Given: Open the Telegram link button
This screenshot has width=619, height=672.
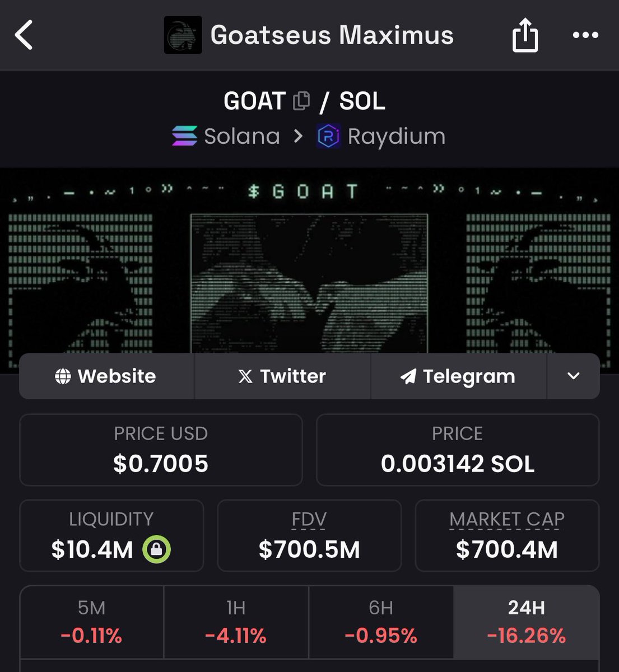Looking at the screenshot, I should [458, 376].
